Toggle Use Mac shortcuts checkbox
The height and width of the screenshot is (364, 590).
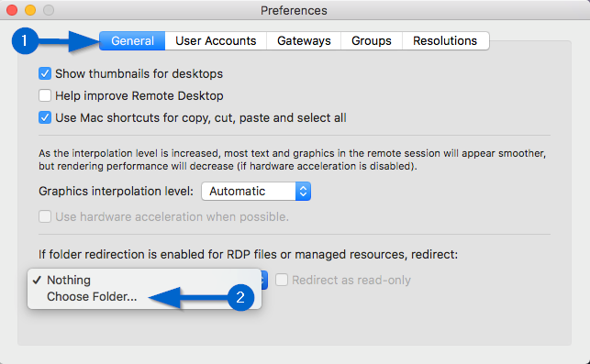(x=45, y=117)
